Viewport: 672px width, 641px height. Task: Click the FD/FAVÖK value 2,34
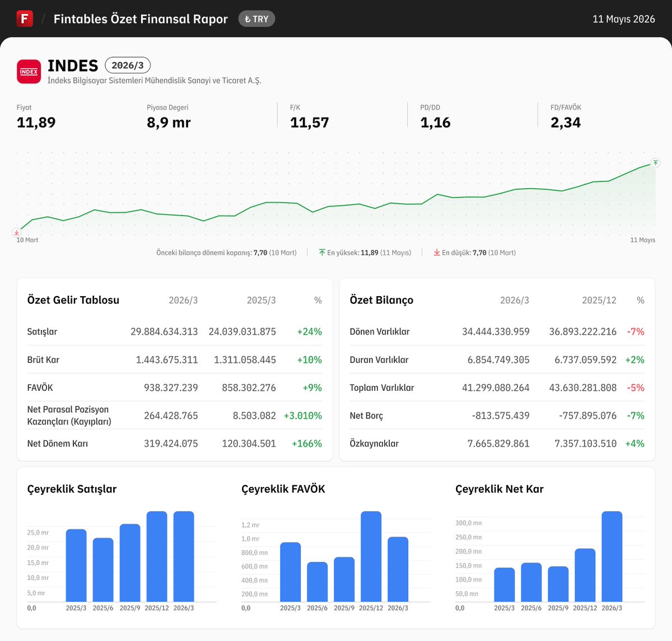(566, 123)
